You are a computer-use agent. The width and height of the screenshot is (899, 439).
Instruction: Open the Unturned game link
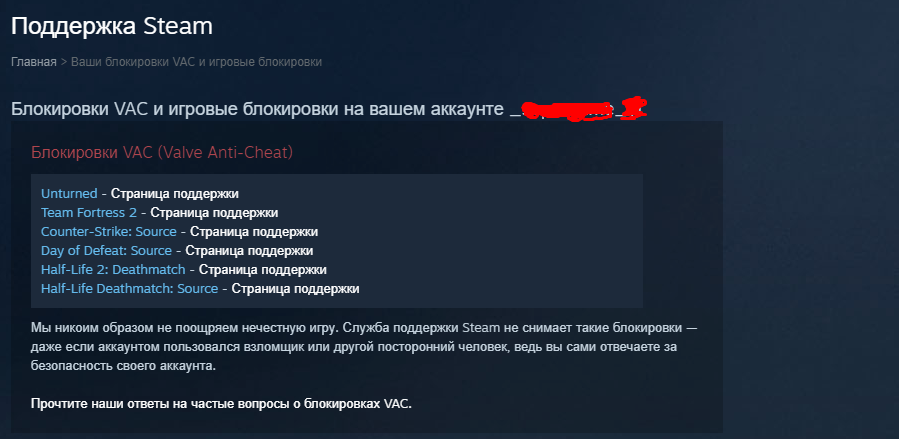pos(69,194)
